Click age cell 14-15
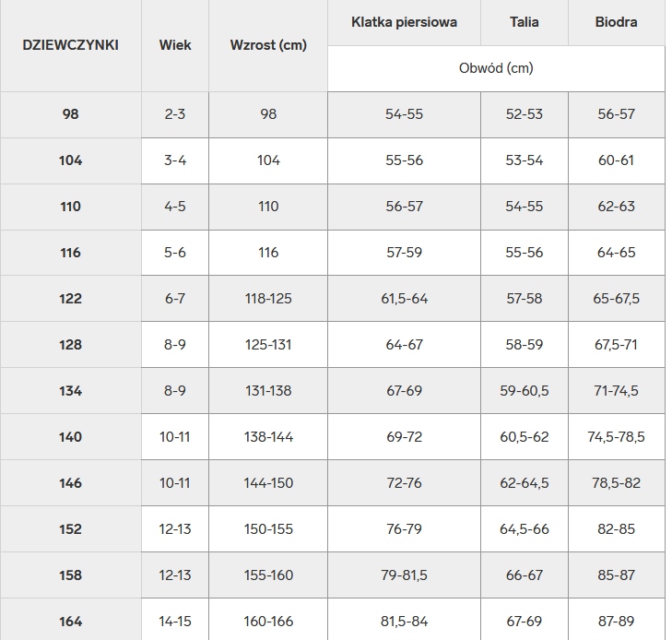This screenshot has height=640, width=672. coord(175,621)
